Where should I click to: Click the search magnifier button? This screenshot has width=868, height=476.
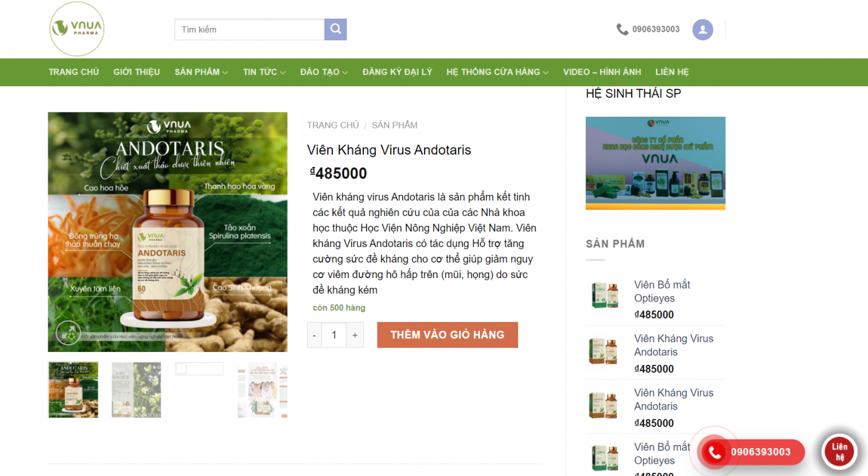point(335,29)
